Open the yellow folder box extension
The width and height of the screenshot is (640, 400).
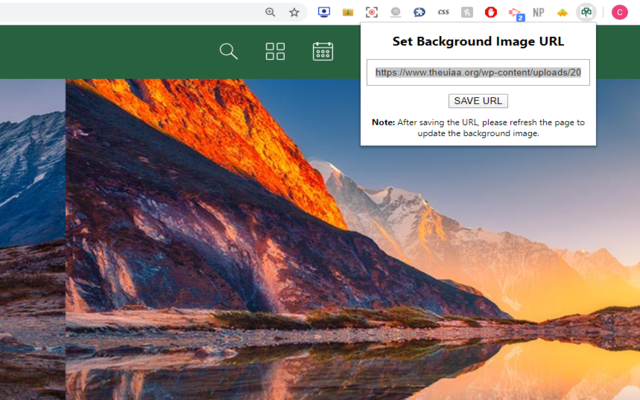point(348,12)
